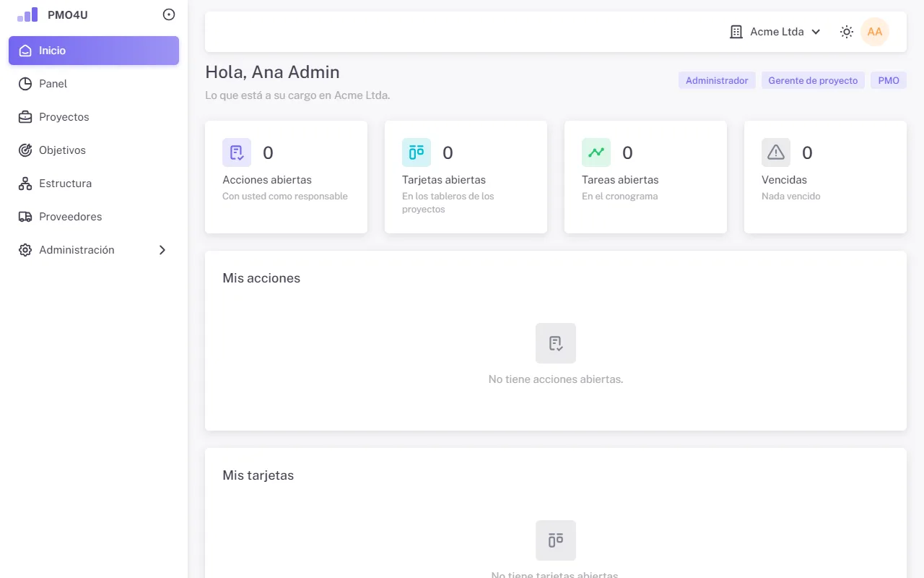924x578 pixels.
Task: Click the Mis tarjetas section heading
Action: [258, 475]
